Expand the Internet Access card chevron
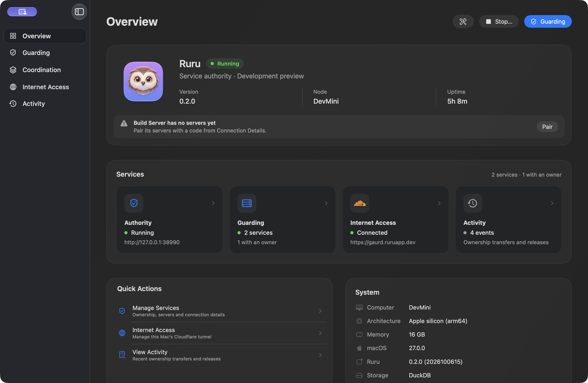588x383 pixels. click(439, 203)
